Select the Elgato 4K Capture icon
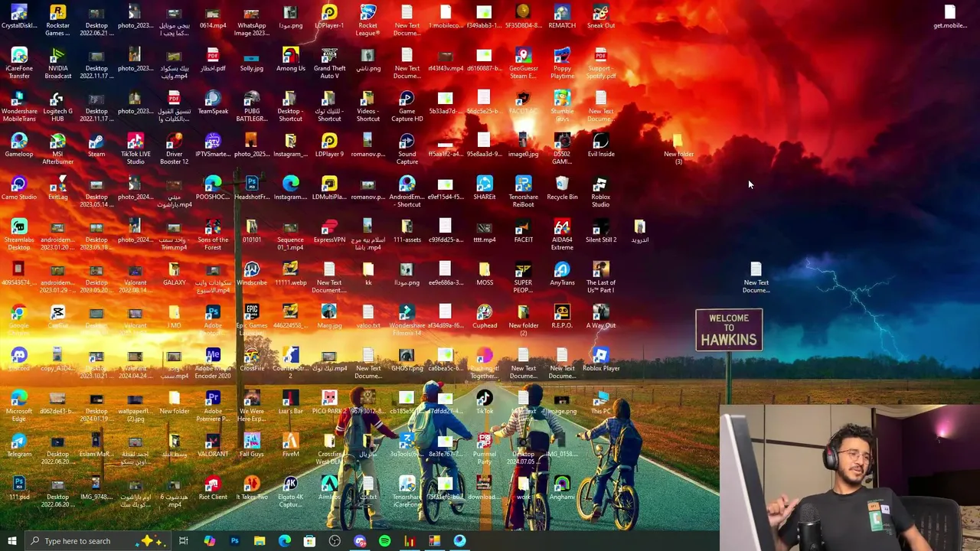This screenshot has height=551, width=980. click(290, 492)
